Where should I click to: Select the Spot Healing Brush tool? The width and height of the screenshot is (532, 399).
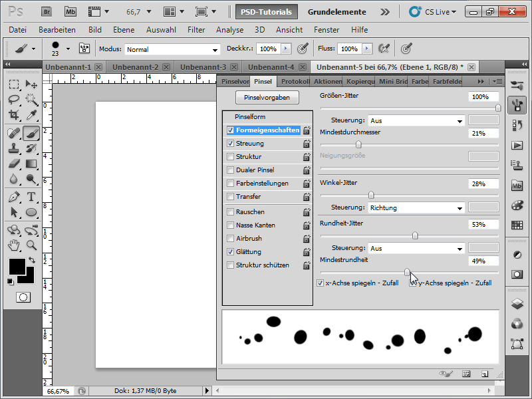13,133
